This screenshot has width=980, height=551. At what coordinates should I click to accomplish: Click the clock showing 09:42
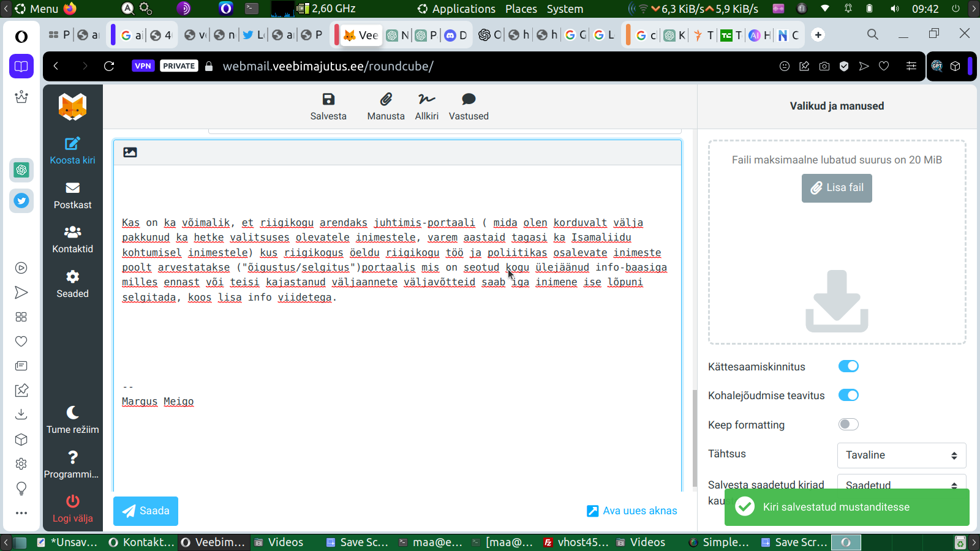(x=925, y=9)
